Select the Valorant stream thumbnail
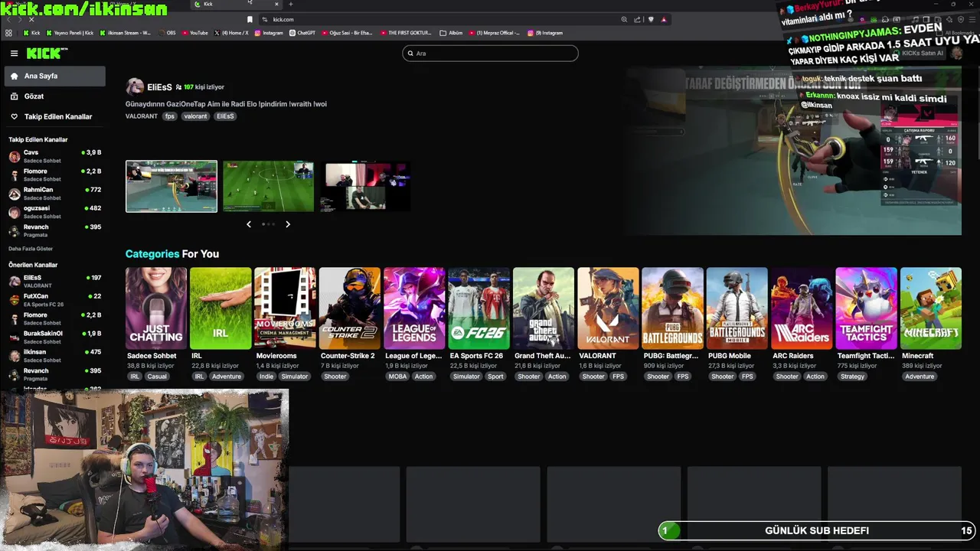This screenshot has width=980, height=551. click(171, 186)
